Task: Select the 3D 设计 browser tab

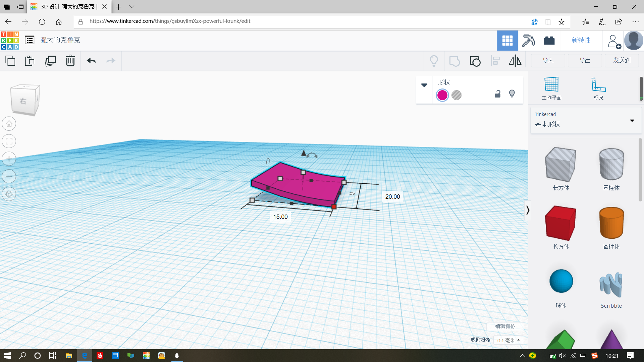Action: (69, 7)
